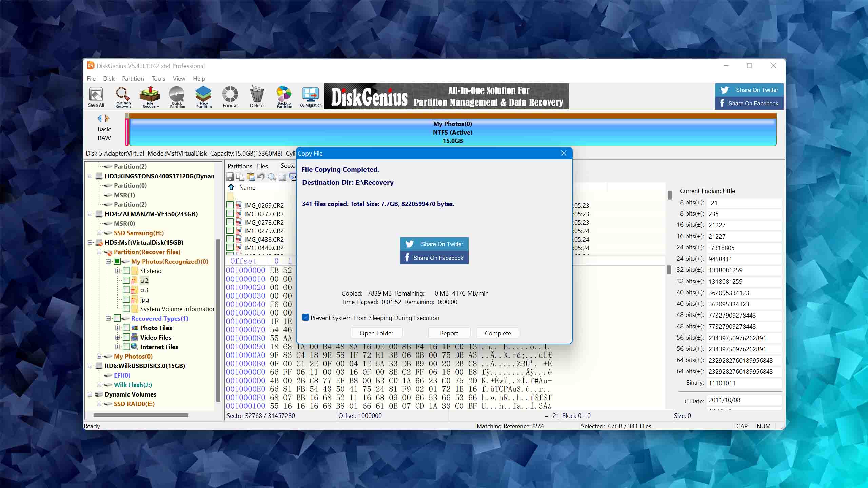Open the Partition menu
The height and width of the screenshot is (488, 868).
pyautogui.click(x=133, y=78)
